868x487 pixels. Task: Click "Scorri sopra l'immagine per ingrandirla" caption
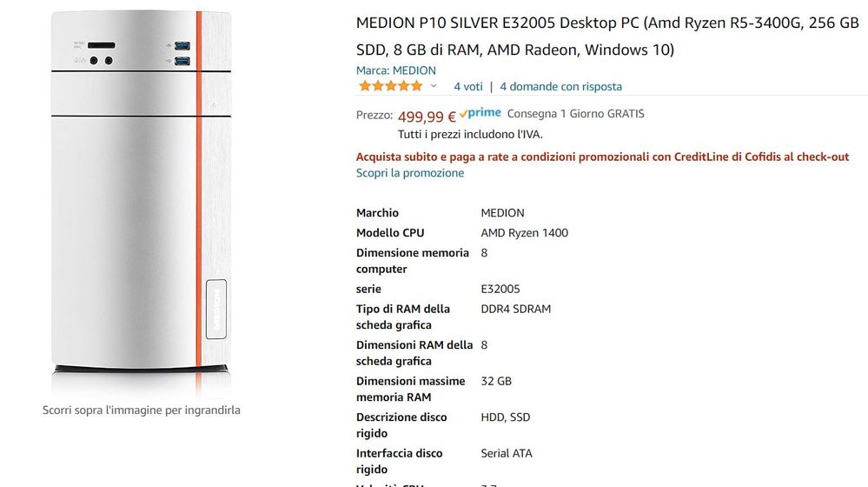click(141, 410)
